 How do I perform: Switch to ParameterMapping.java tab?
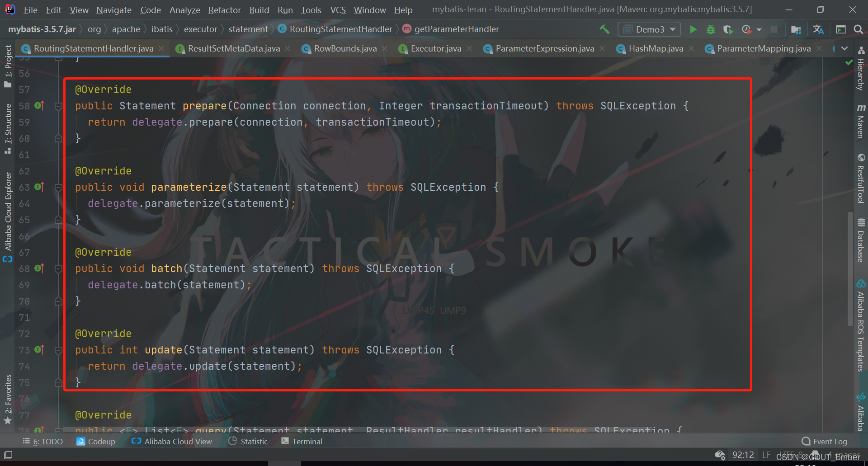pos(764,48)
